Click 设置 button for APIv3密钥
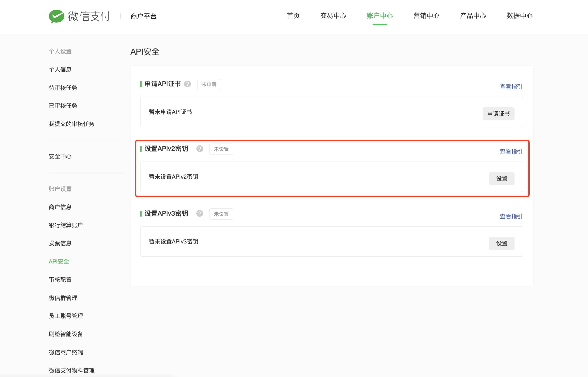This screenshot has height=377, width=588. pyautogui.click(x=502, y=244)
